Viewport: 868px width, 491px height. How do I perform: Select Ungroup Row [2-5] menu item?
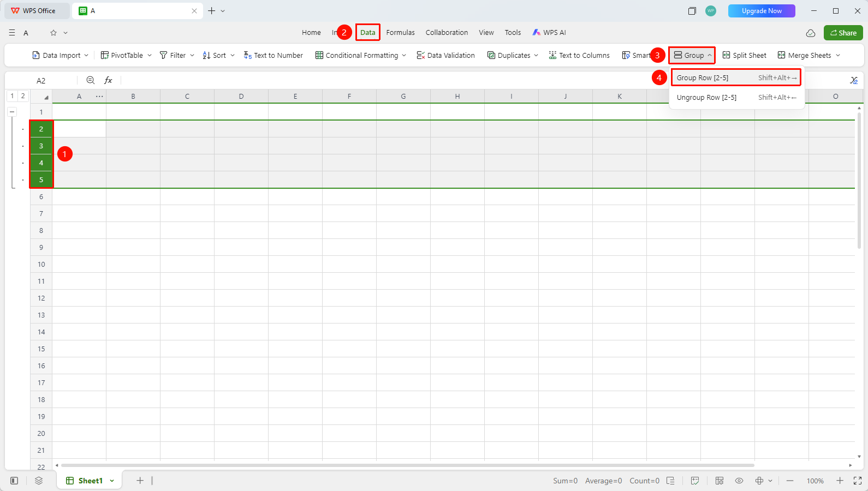pyautogui.click(x=736, y=97)
